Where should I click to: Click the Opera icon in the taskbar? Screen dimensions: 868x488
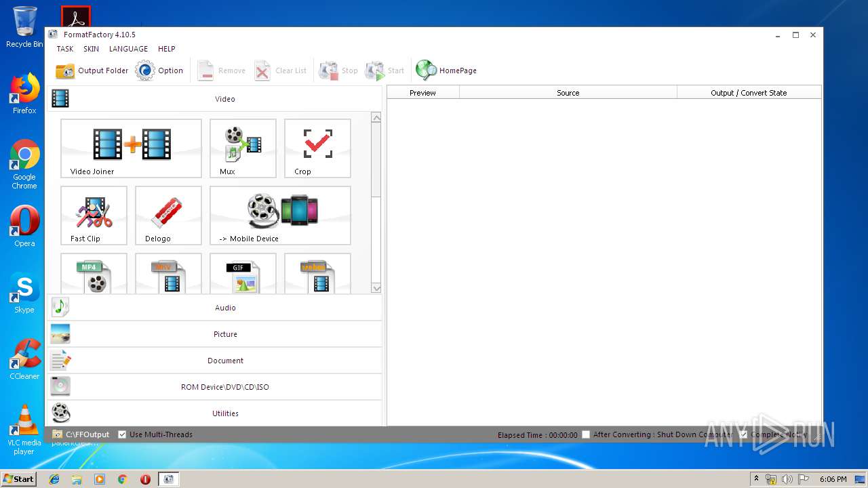pyautogui.click(x=145, y=479)
